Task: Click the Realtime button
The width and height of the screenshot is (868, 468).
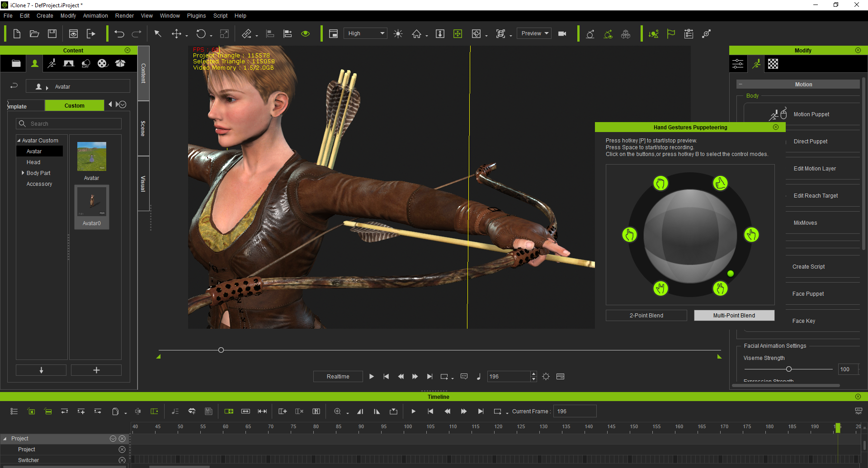Action: (x=338, y=376)
